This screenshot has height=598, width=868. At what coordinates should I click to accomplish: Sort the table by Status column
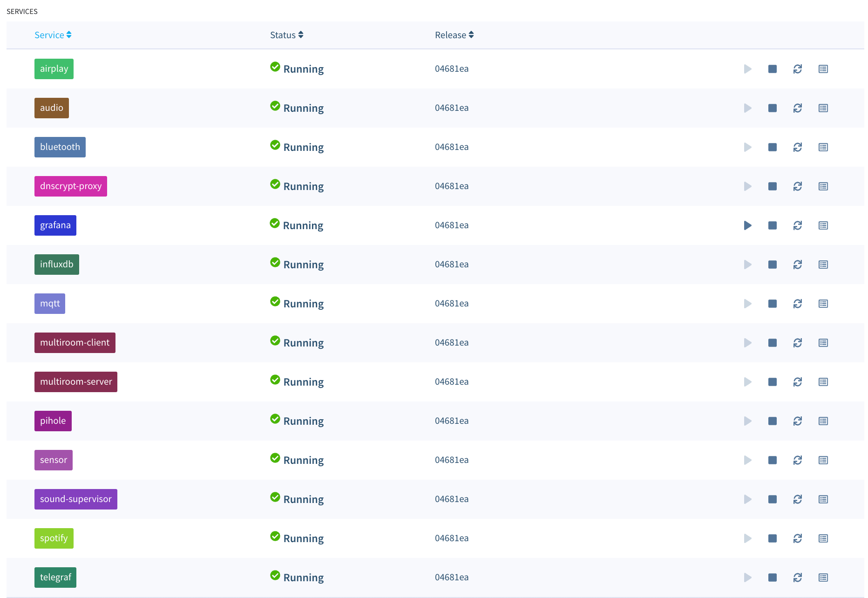click(x=286, y=35)
